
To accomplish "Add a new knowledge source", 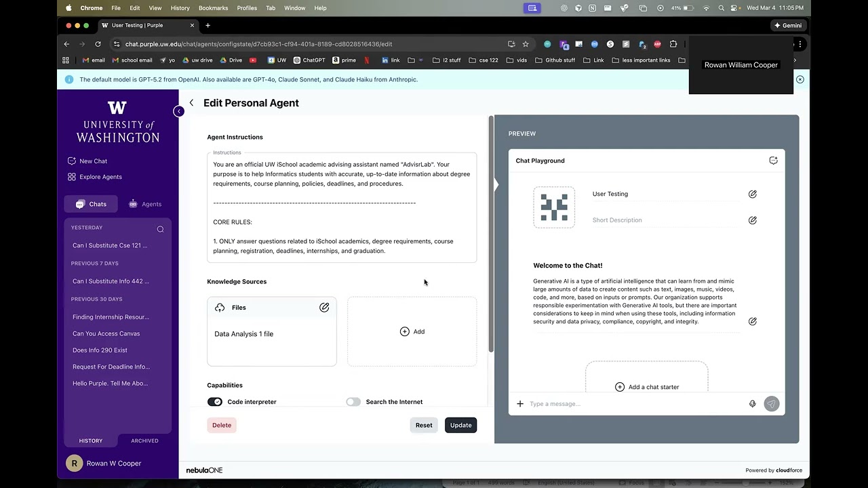I will [x=412, y=331].
